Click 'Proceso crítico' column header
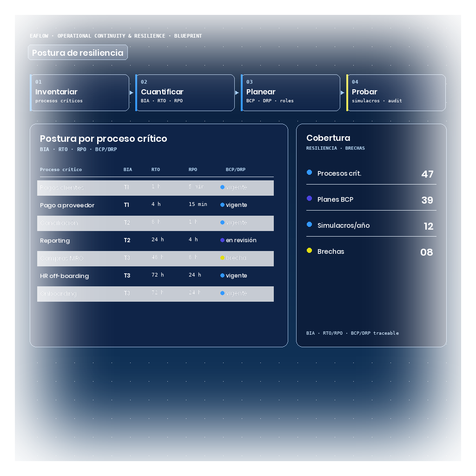476x476 pixels. 61,169
